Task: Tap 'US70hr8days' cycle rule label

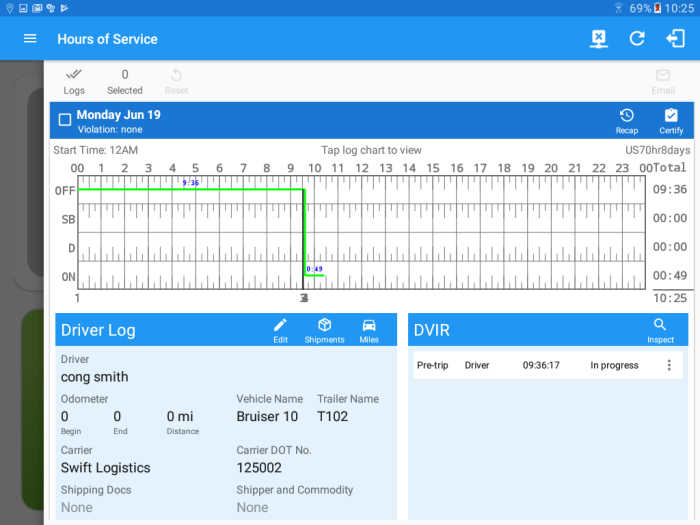Action: point(658,150)
